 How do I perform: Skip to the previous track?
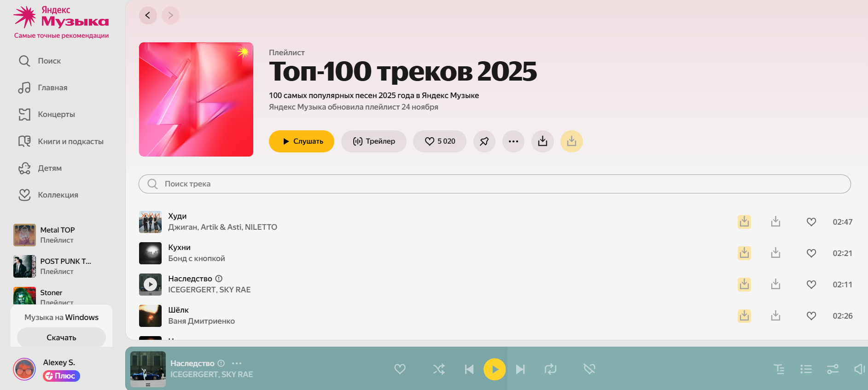[x=469, y=369]
